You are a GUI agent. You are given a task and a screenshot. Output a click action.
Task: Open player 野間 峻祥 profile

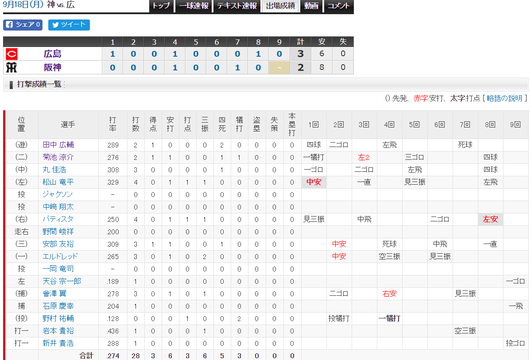click(58, 232)
